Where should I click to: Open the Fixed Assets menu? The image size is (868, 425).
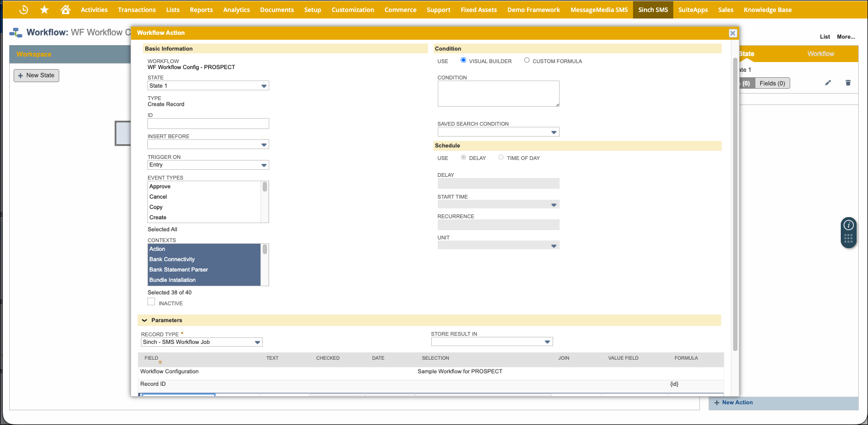pyautogui.click(x=479, y=10)
